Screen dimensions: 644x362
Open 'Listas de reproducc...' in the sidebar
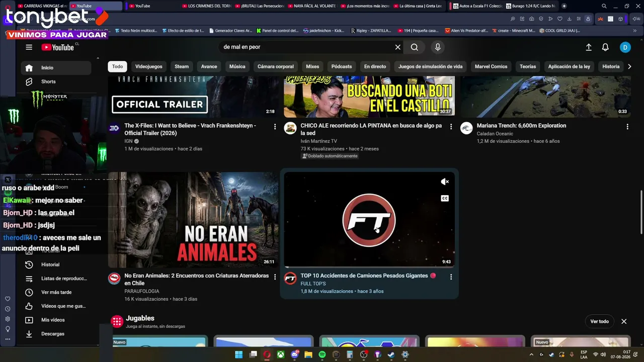click(56, 279)
